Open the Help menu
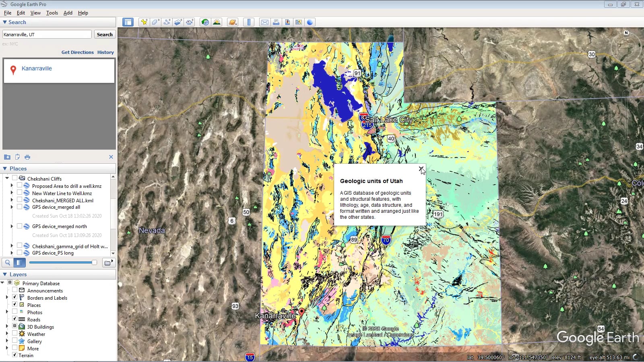 (x=83, y=13)
